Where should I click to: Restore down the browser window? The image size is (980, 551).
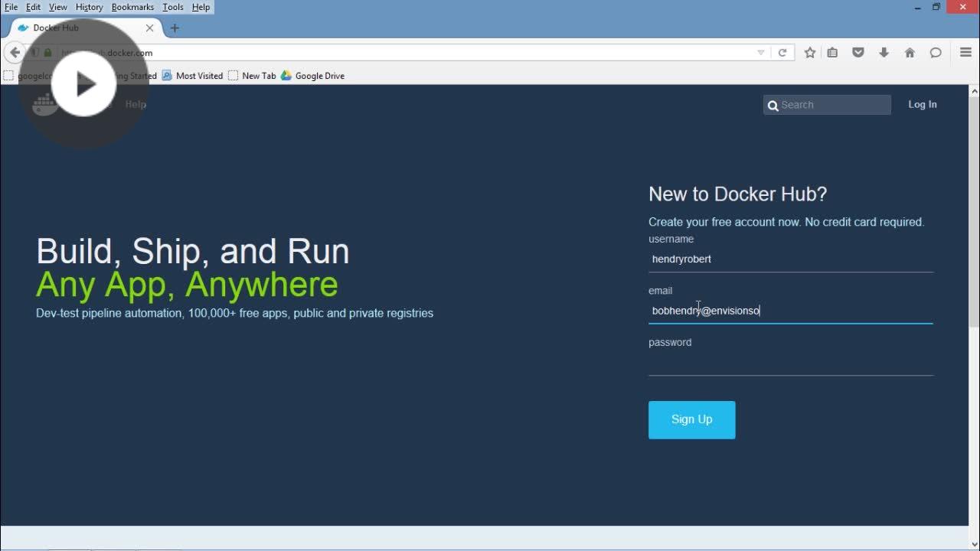point(936,7)
